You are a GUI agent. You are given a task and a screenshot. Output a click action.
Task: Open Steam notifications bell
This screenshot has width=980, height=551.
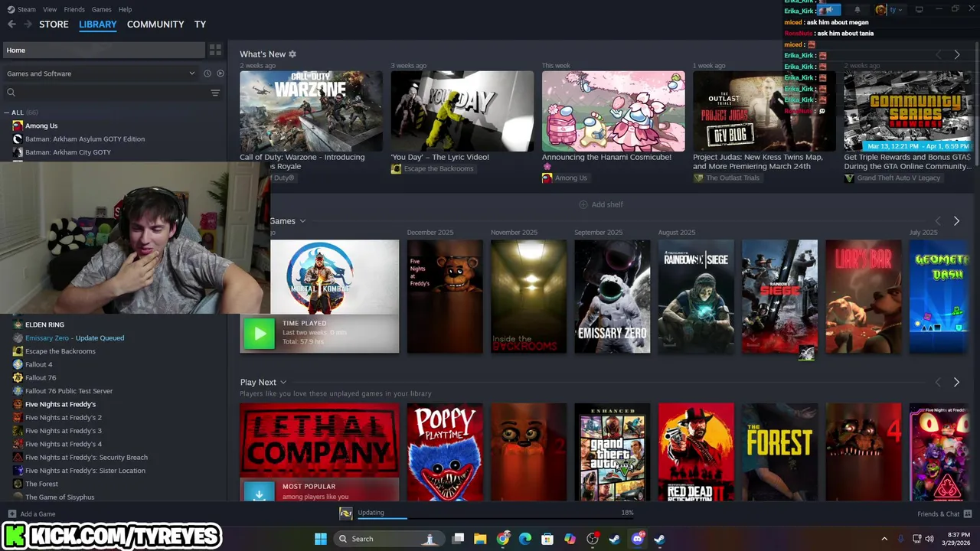(x=857, y=10)
